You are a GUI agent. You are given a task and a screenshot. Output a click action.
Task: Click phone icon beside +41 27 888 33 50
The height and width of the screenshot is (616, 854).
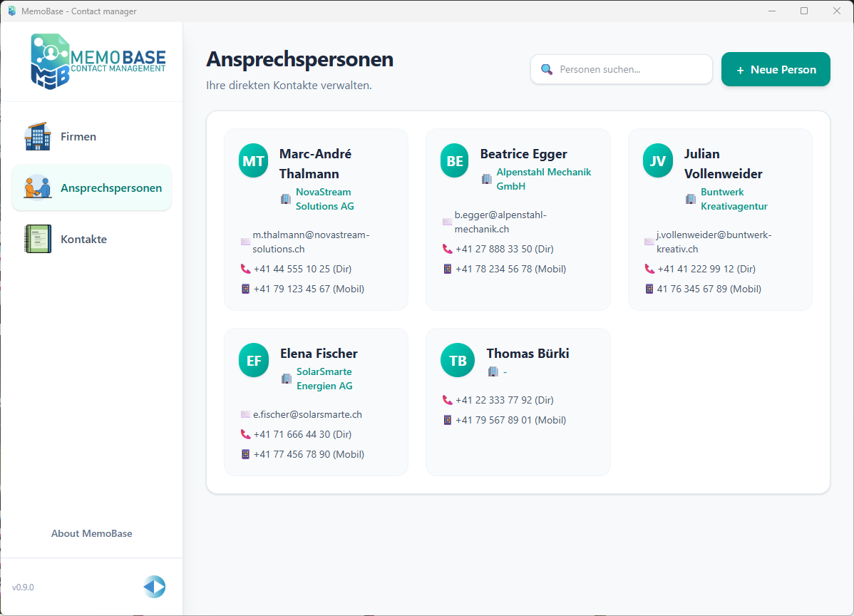447,249
